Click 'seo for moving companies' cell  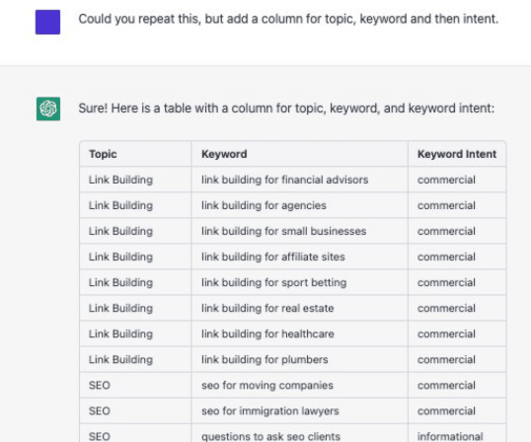[300, 385]
